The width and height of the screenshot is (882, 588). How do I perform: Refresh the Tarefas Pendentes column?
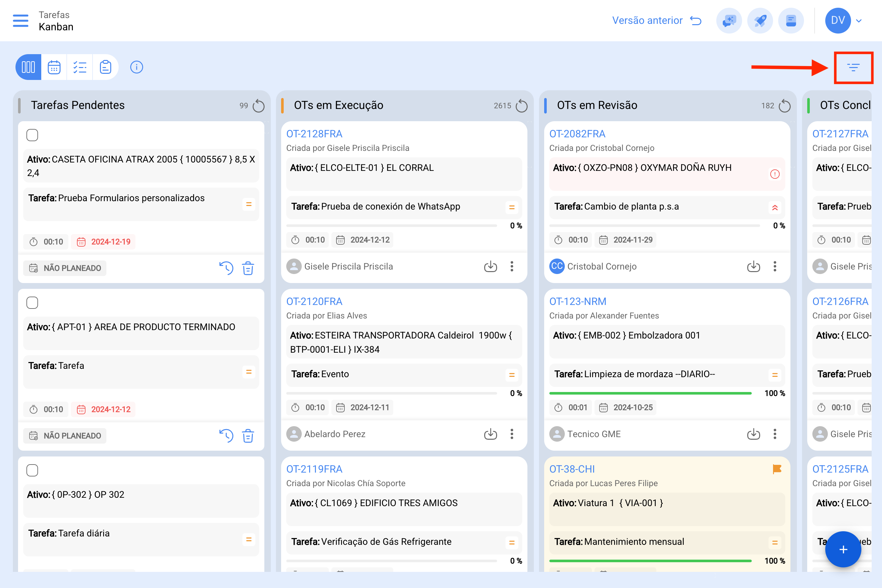(258, 106)
